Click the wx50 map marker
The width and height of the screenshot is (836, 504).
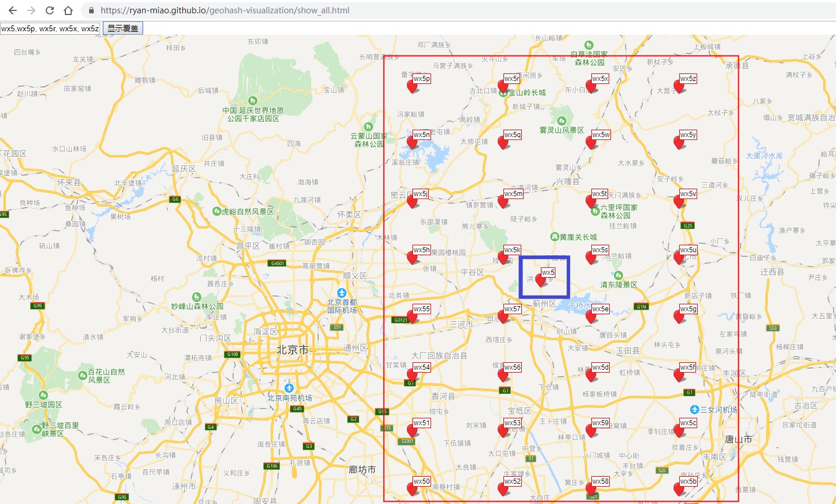(413, 490)
